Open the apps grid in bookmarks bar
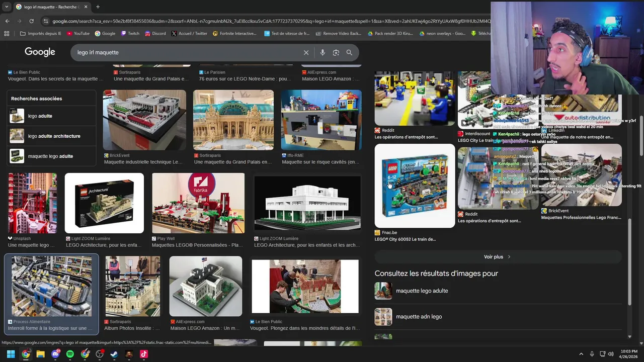The height and width of the screenshot is (362, 644). tap(7, 34)
